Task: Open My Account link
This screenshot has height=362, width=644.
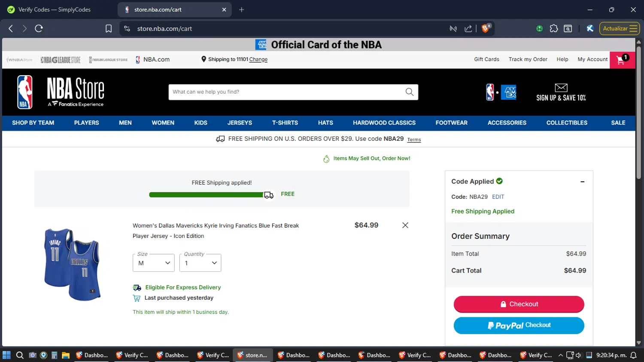Action: [592, 59]
